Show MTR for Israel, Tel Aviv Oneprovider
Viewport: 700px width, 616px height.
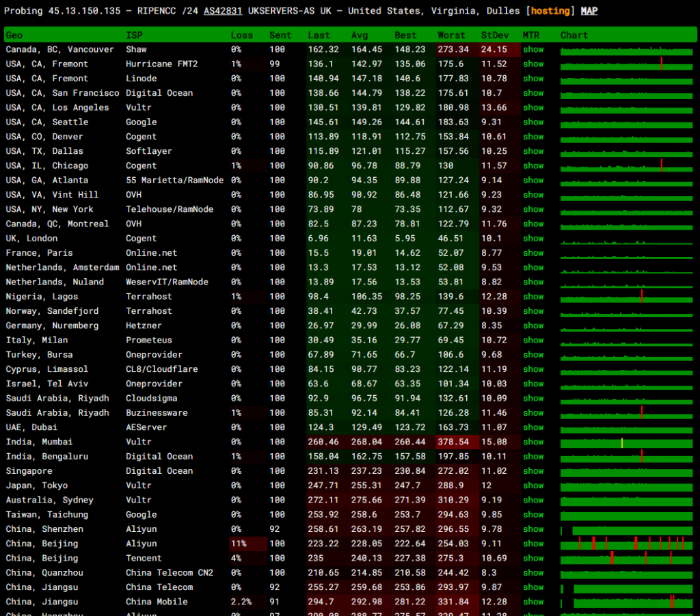pyautogui.click(x=533, y=384)
